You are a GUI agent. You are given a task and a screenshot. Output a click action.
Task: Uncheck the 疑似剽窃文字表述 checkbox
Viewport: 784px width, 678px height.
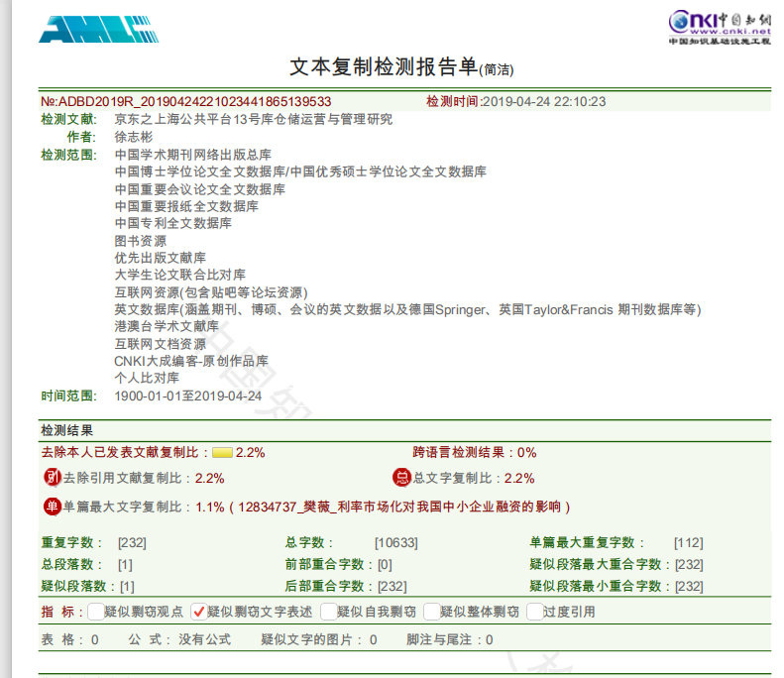199,612
